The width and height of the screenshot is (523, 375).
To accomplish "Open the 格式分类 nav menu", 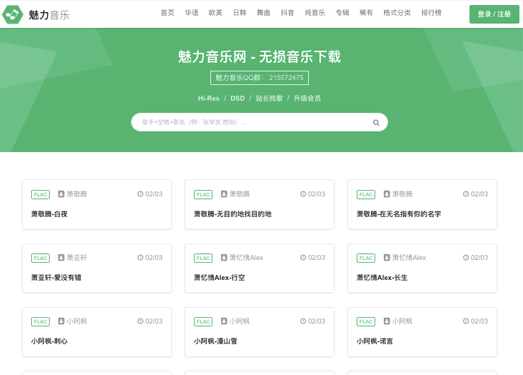I will [397, 13].
